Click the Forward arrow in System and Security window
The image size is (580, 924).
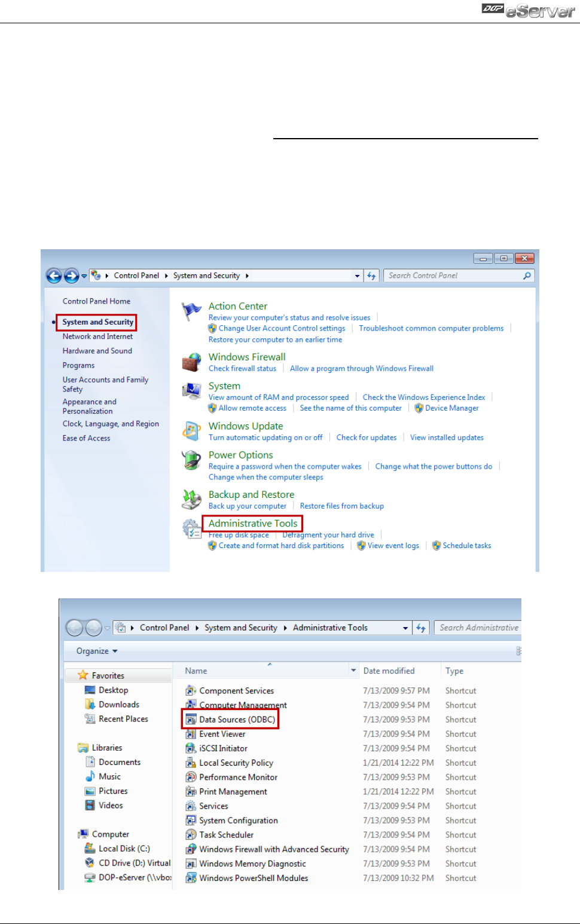(72, 276)
